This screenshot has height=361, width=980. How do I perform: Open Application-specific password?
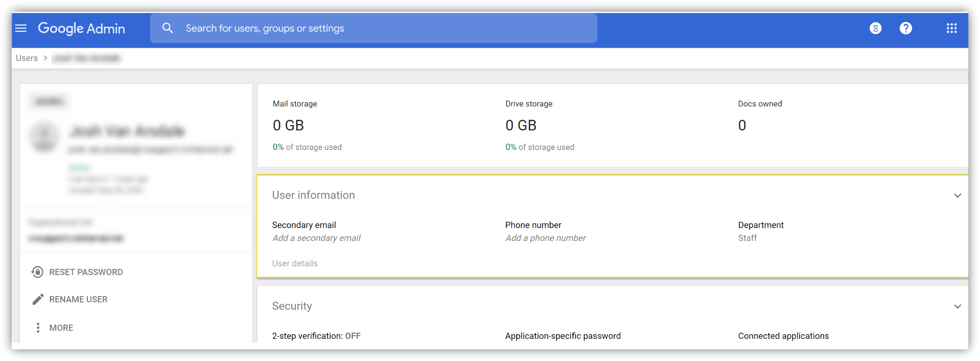point(562,336)
